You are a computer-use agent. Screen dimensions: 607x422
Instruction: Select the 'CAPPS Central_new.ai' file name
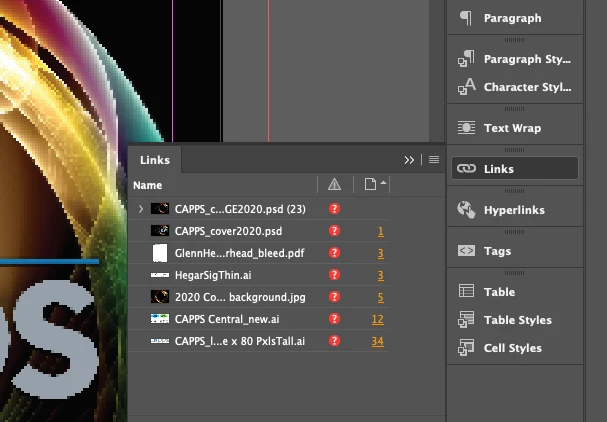(227, 319)
